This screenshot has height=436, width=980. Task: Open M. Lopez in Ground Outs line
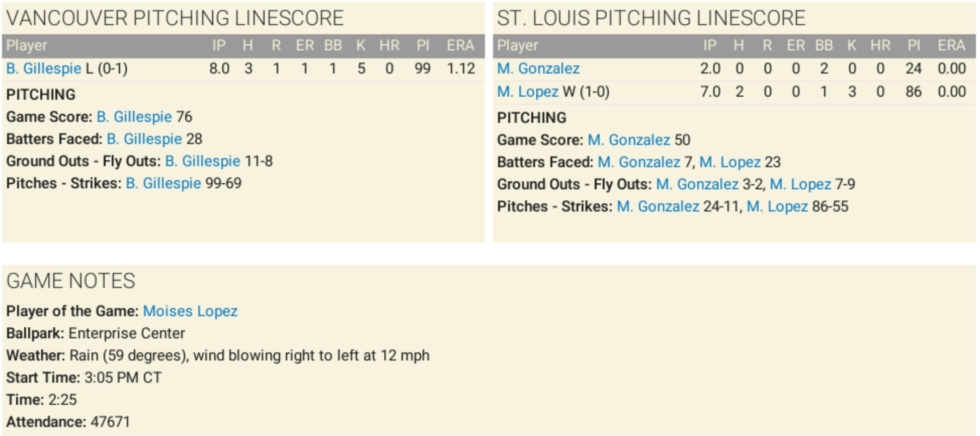(800, 184)
